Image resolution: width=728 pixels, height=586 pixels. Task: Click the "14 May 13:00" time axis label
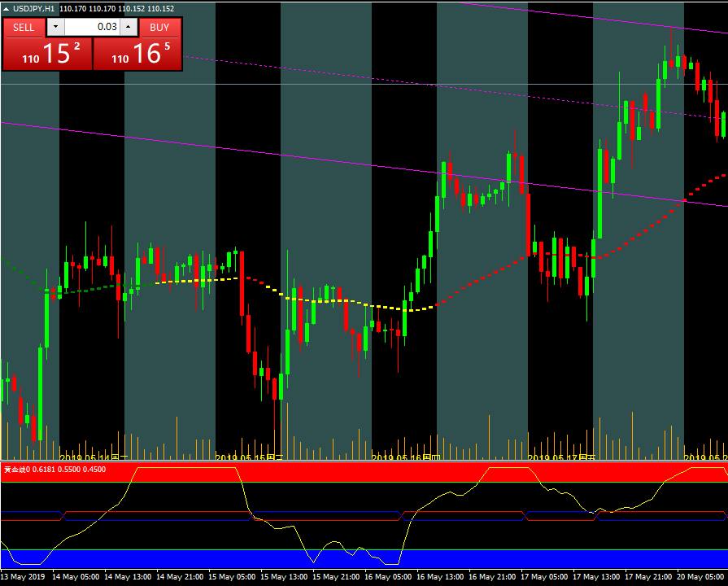tap(130, 577)
